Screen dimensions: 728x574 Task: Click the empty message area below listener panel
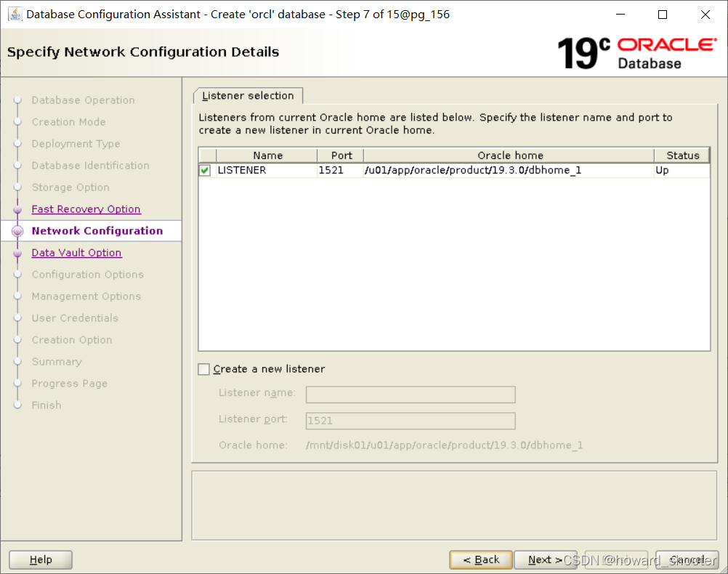point(455,506)
